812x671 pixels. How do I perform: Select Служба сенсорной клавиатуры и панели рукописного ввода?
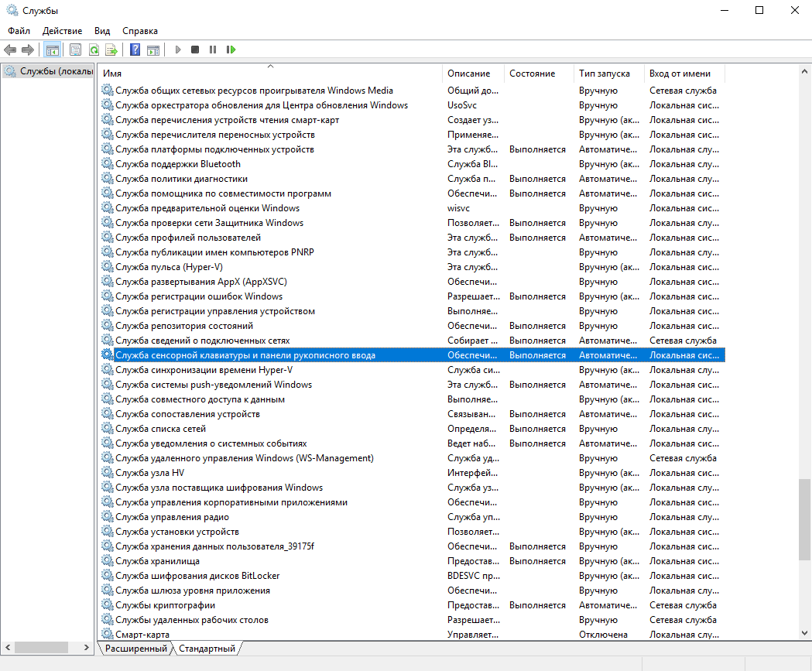(x=413, y=355)
